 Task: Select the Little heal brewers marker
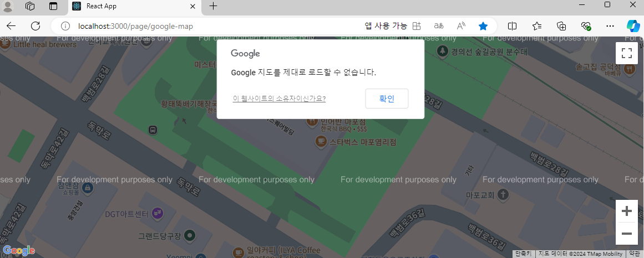pos(5,44)
